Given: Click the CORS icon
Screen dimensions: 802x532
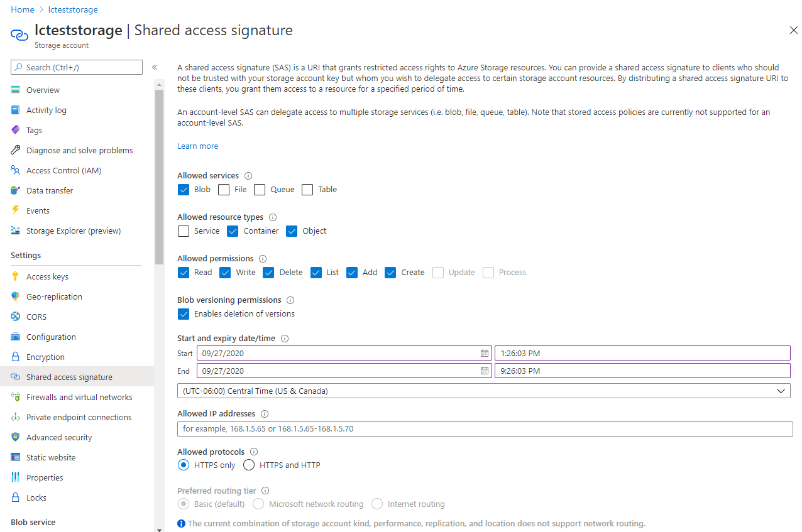Looking at the screenshot, I should (16, 317).
